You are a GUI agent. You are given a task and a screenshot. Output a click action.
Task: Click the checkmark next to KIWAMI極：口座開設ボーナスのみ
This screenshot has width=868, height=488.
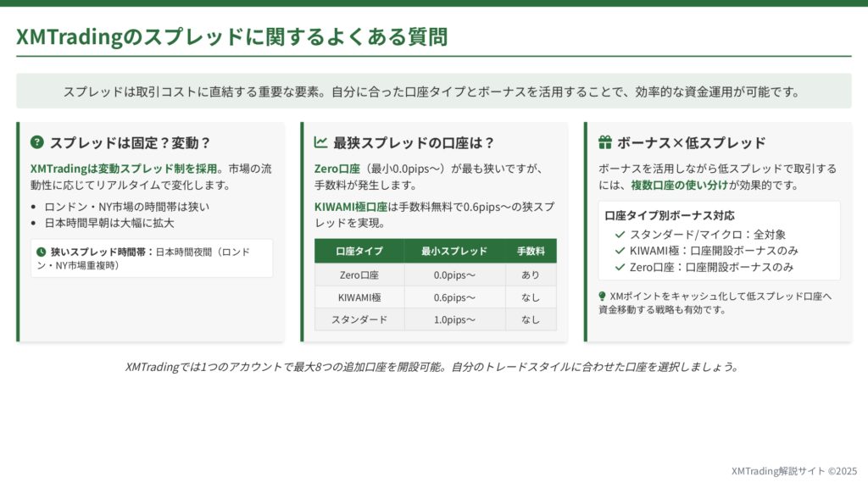pos(620,251)
